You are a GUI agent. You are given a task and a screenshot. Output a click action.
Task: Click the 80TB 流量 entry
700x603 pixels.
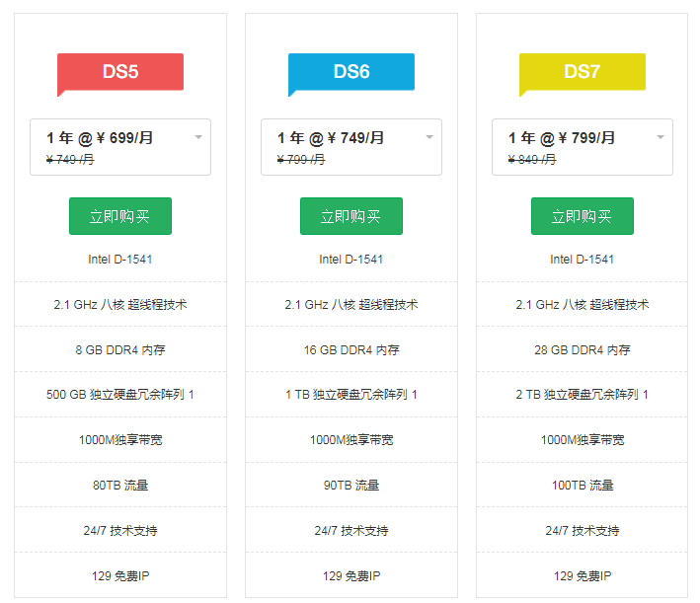[120, 486]
